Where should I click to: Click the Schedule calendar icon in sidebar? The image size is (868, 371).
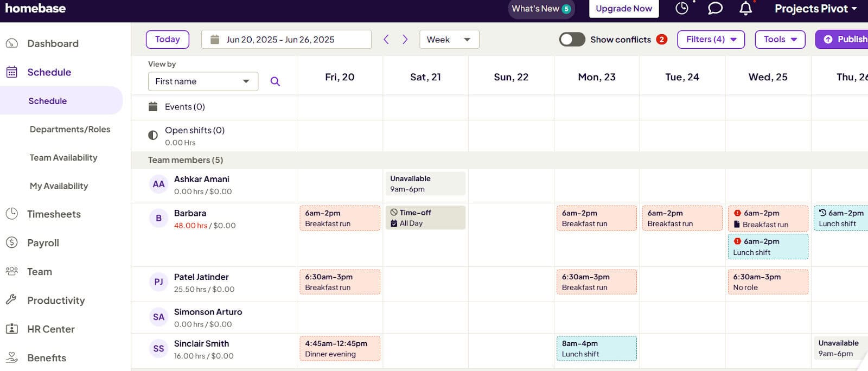11,72
